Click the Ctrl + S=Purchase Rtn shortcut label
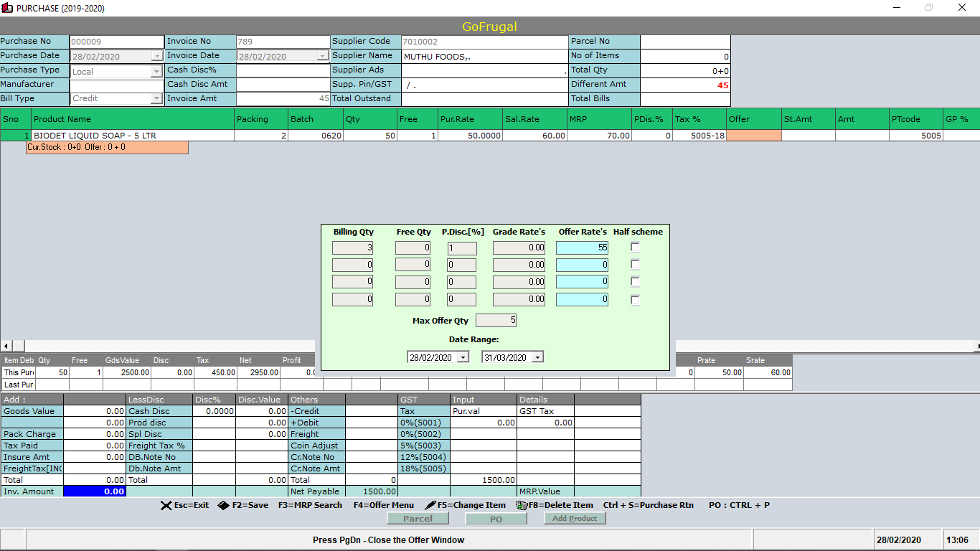Image resolution: width=980 pixels, height=551 pixels. [x=649, y=505]
